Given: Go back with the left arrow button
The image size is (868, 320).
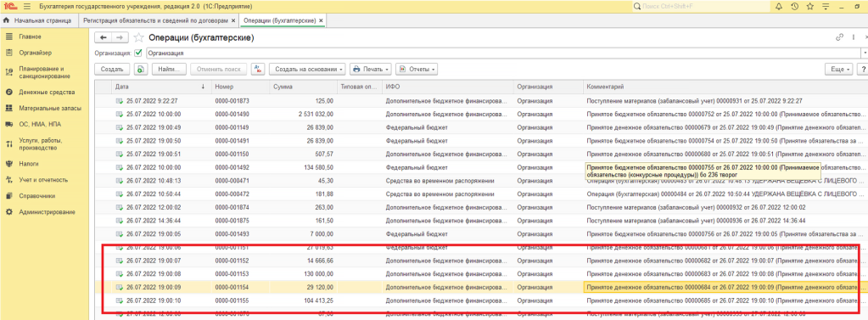Looking at the screenshot, I should [103, 37].
